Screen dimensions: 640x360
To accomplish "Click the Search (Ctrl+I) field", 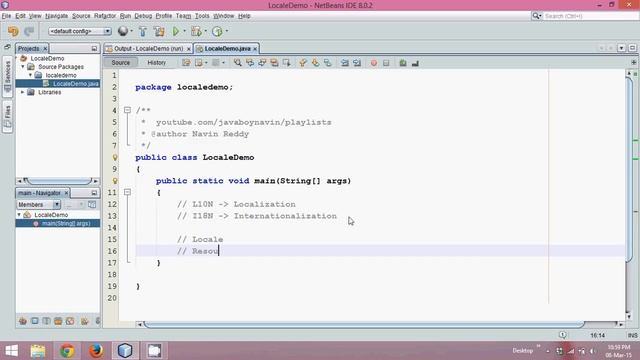I will tap(590, 16).
